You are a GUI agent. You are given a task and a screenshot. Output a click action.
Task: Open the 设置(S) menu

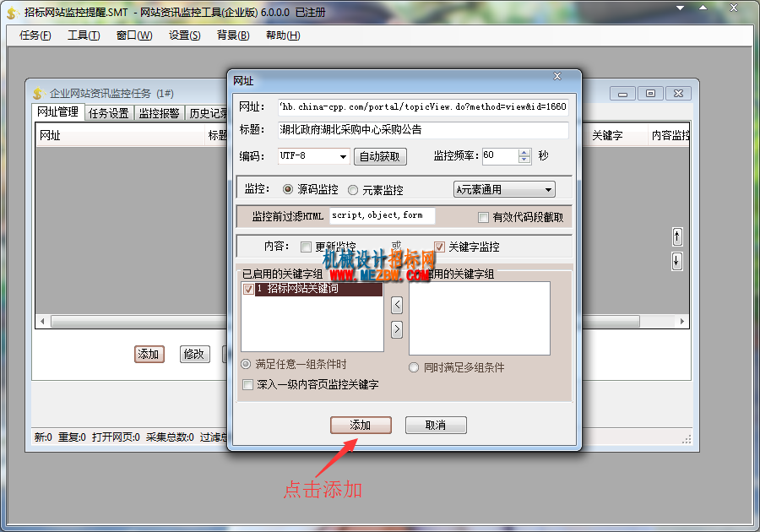tap(184, 35)
